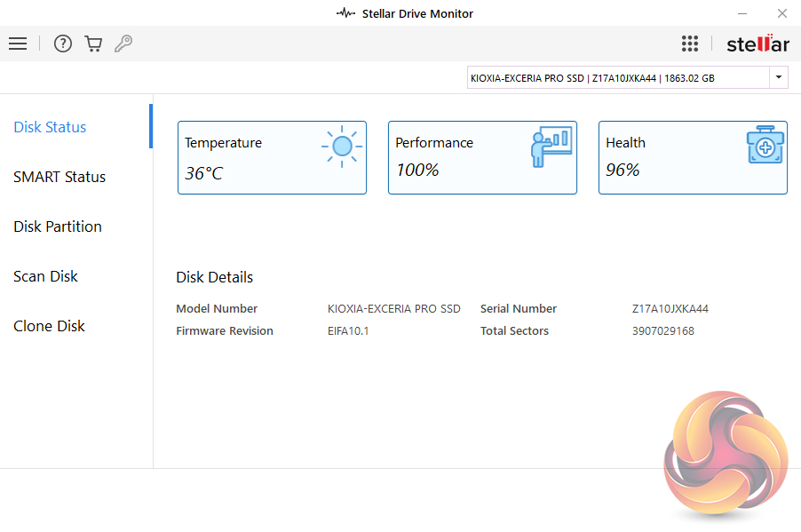Click the performance presentation chart icon
Screen dimensions: 801x532
551,147
